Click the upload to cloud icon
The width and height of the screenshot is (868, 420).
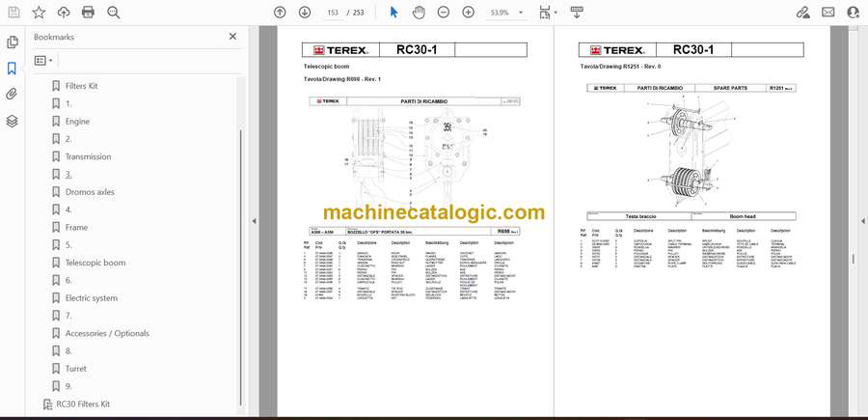point(64,13)
